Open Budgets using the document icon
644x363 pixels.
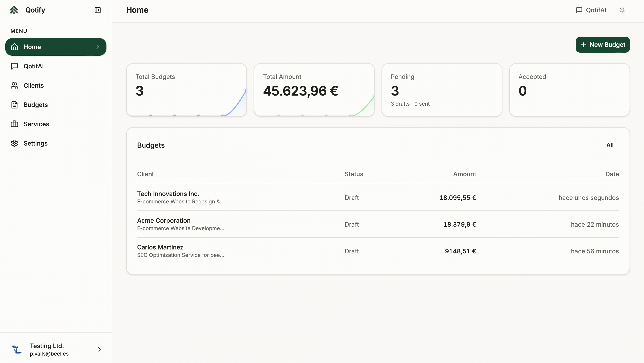pos(14,105)
